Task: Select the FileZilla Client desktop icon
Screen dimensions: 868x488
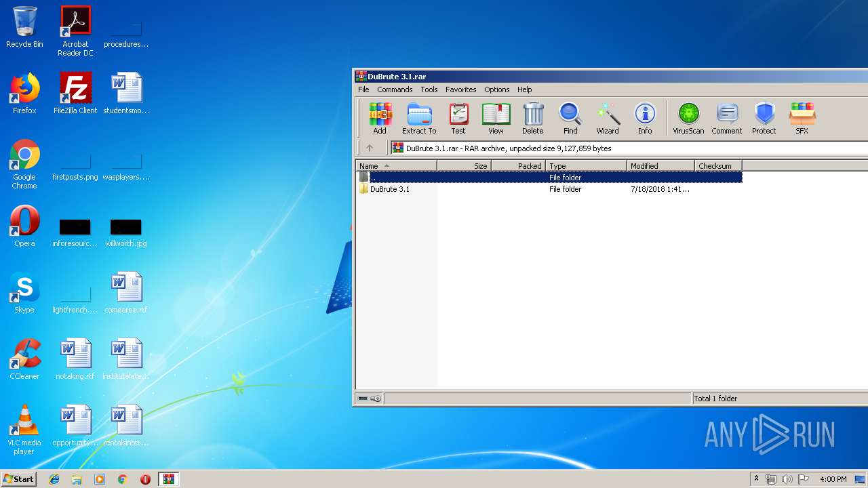Action: (x=75, y=94)
